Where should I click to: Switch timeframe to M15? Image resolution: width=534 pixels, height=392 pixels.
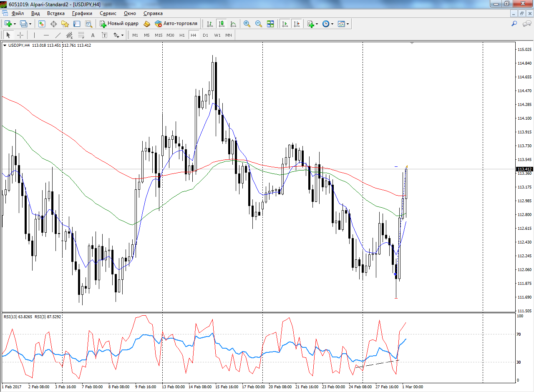(x=159, y=35)
